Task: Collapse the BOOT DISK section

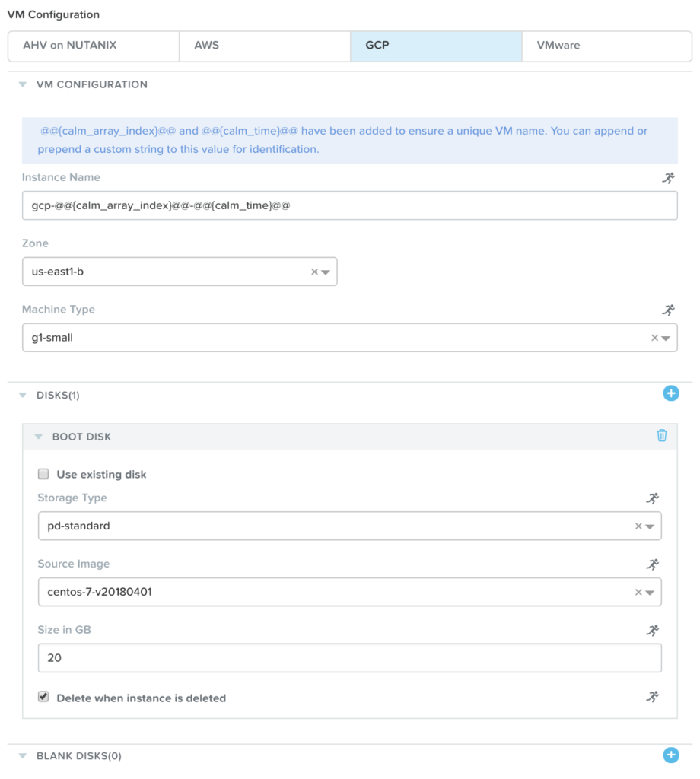Action: tap(38, 436)
